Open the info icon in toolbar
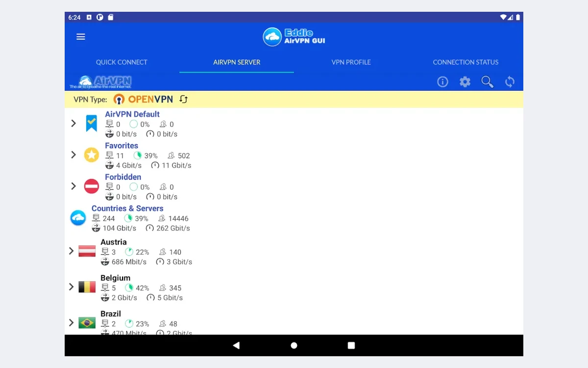Image resolution: width=588 pixels, height=368 pixels. 442,82
